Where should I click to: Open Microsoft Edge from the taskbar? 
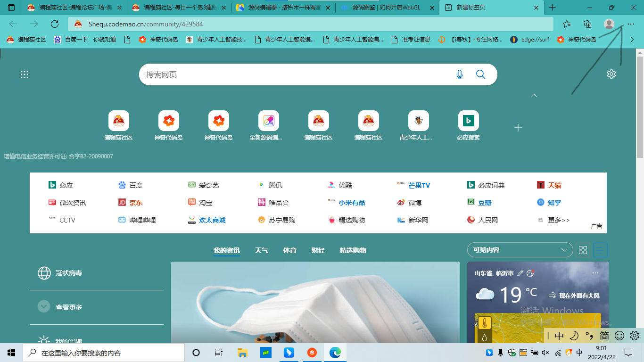coord(335,353)
